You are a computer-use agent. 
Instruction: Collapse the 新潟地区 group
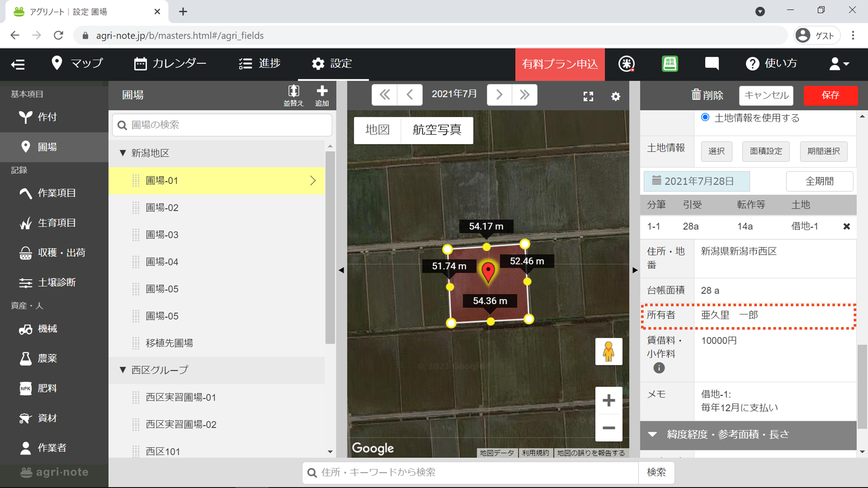123,153
